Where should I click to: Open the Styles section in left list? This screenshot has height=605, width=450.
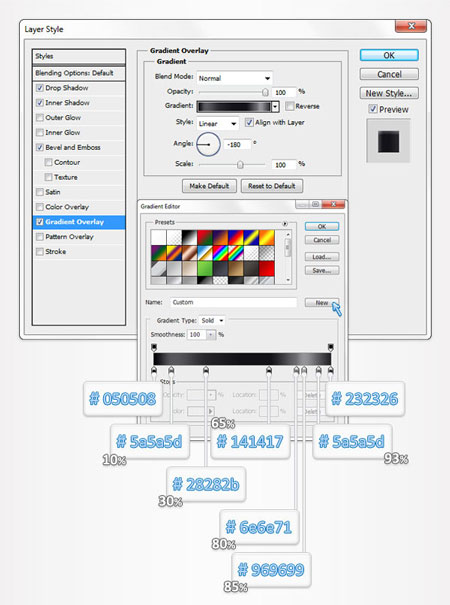[x=79, y=56]
